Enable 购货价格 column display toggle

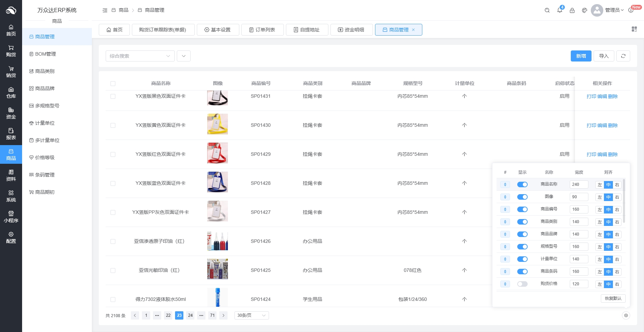(x=522, y=284)
